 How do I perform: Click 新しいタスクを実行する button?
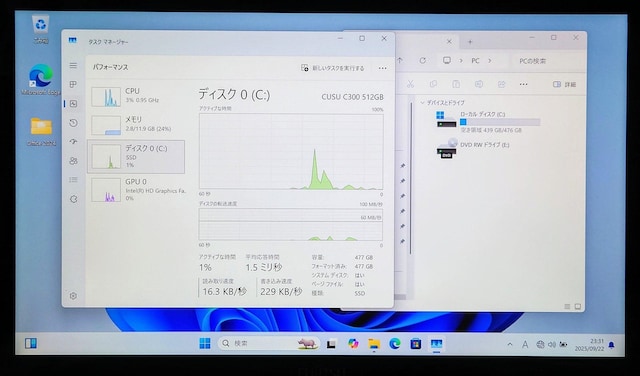333,68
